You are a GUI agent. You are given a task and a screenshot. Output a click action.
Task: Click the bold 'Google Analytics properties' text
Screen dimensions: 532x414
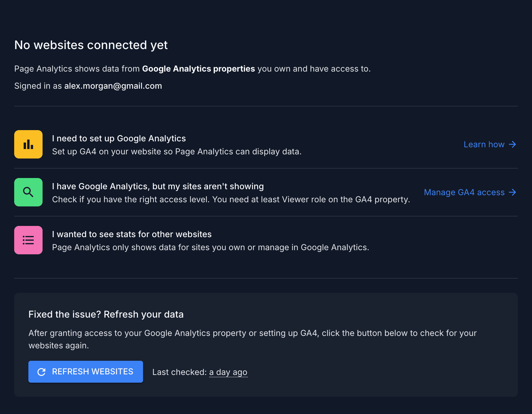pyautogui.click(x=199, y=69)
